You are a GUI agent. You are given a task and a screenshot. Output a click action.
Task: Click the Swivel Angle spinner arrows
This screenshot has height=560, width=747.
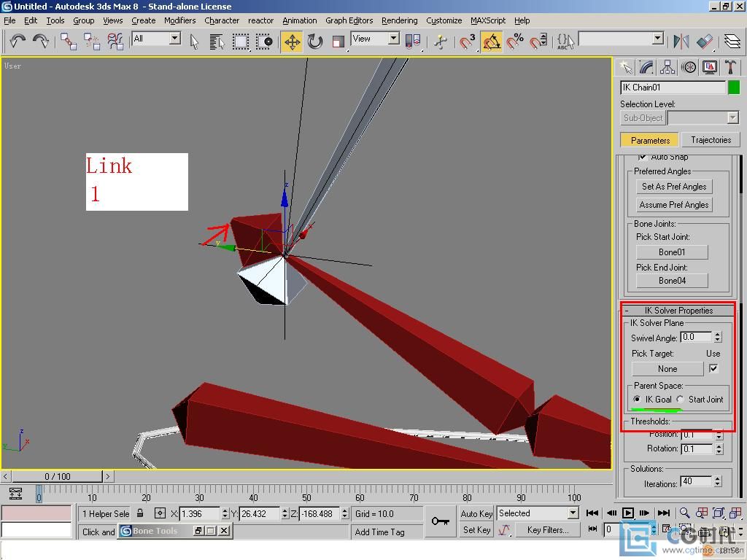[718, 337]
